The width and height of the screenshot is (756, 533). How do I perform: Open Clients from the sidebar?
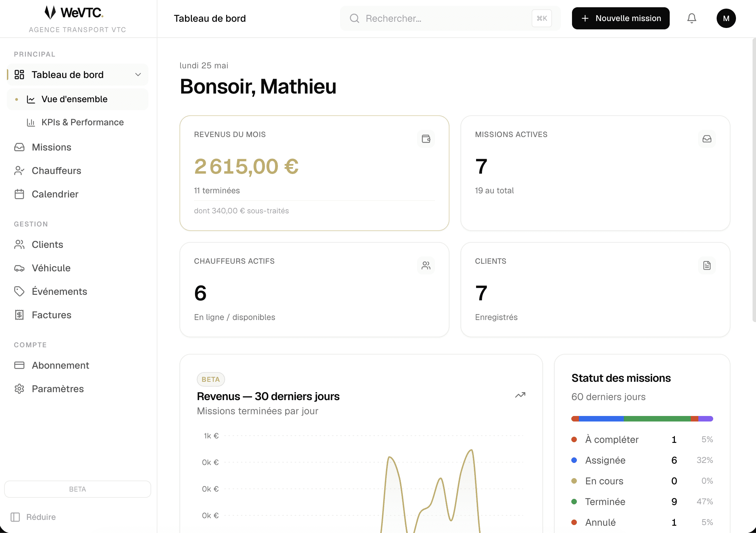(78, 244)
